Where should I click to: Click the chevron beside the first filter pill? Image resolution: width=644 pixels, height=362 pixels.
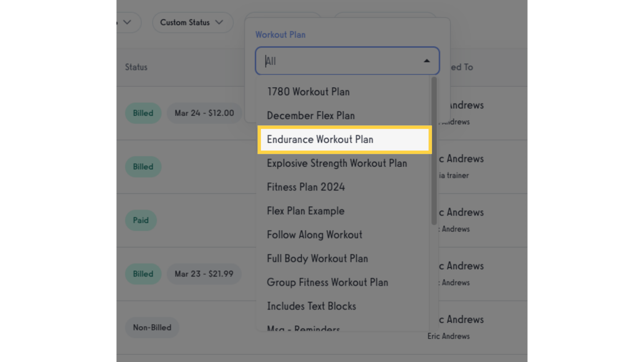(126, 22)
